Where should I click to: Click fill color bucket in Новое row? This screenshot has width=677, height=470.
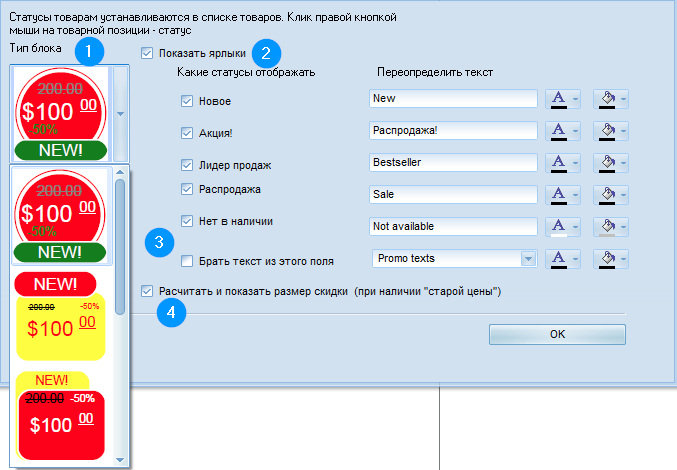(x=607, y=99)
